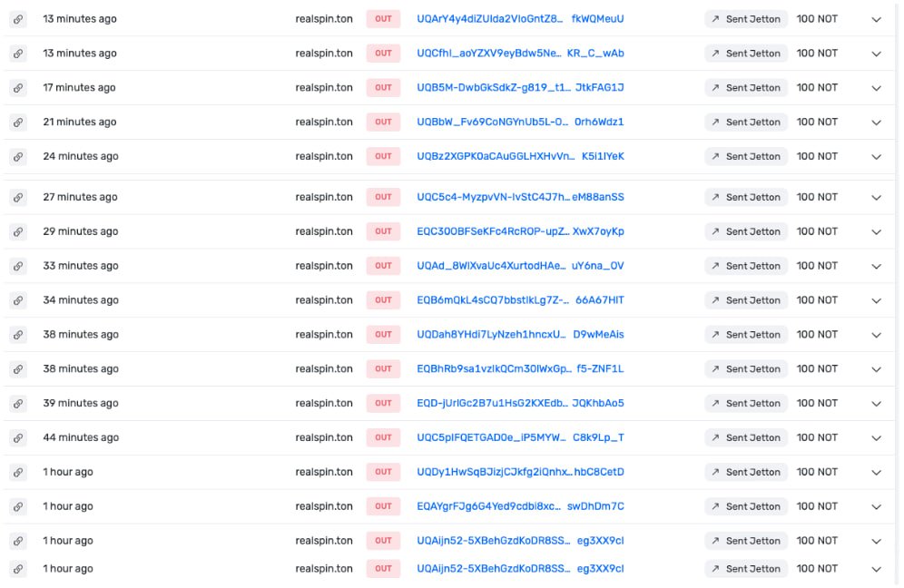Open address EQC30OBFSeKFc4RcROP-upZ… XwX7oyKp
Image resolution: width=904 pixels, height=588 pixels.
pos(520,231)
